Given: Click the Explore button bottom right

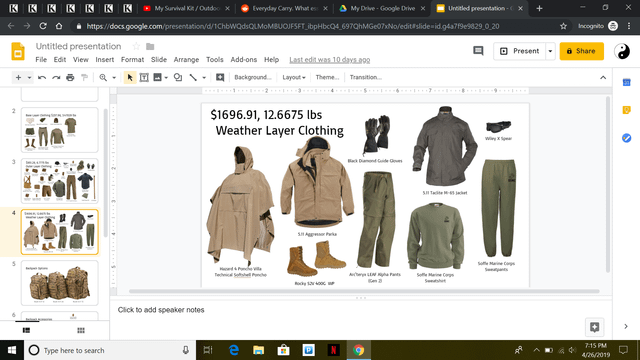Looking at the screenshot, I should tap(595, 327).
